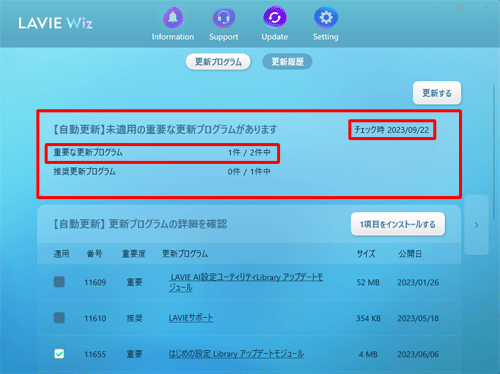This screenshot has height=374, width=500.
Task: Click 推奨 importance for row 11610
Action: coord(134,318)
